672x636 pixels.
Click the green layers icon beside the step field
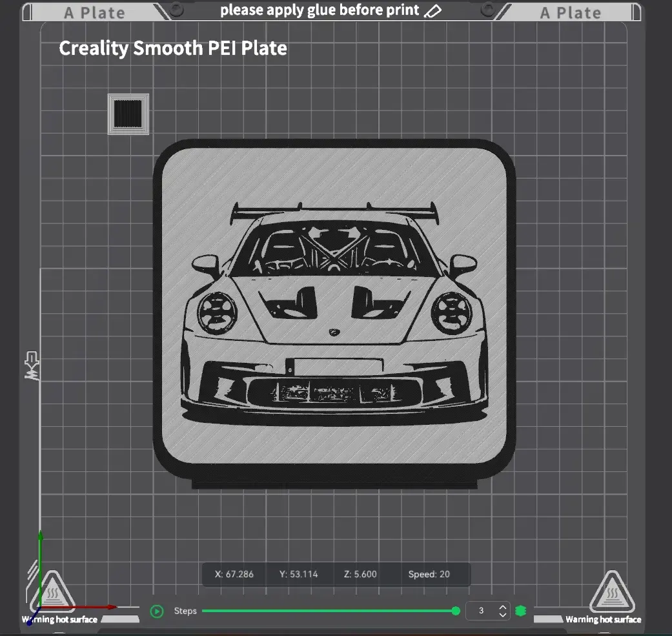point(521,611)
